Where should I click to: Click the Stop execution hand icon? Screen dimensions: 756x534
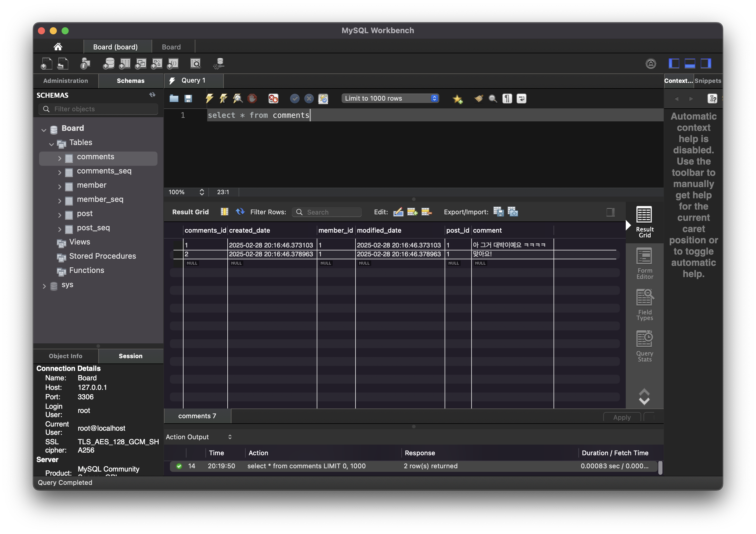click(252, 99)
